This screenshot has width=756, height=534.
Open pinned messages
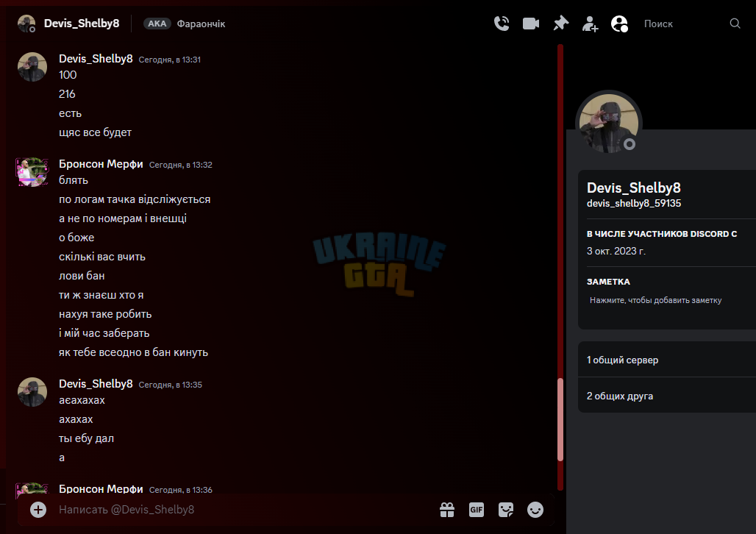tap(560, 24)
